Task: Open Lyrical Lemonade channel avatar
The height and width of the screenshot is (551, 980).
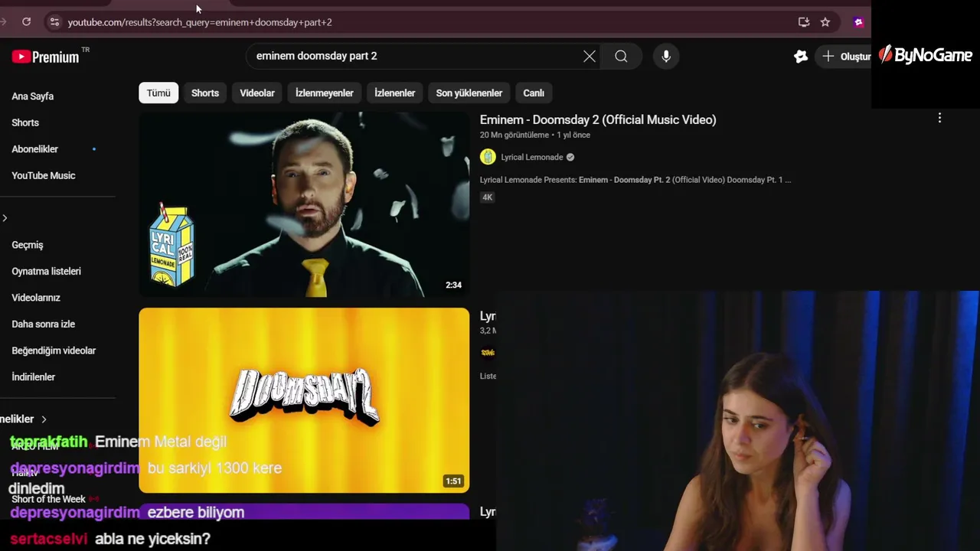Action: pos(488,157)
